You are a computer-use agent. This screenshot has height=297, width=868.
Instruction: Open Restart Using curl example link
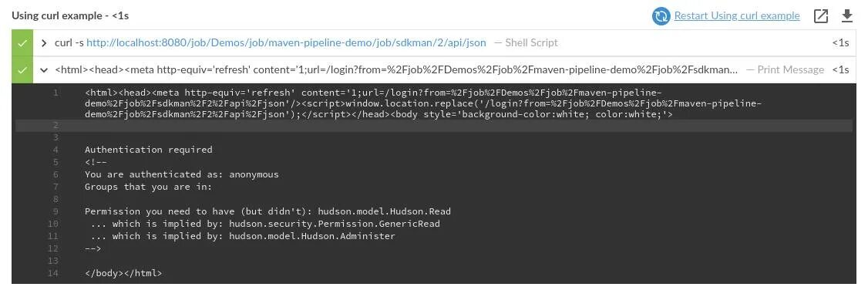(x=737, y=15)
